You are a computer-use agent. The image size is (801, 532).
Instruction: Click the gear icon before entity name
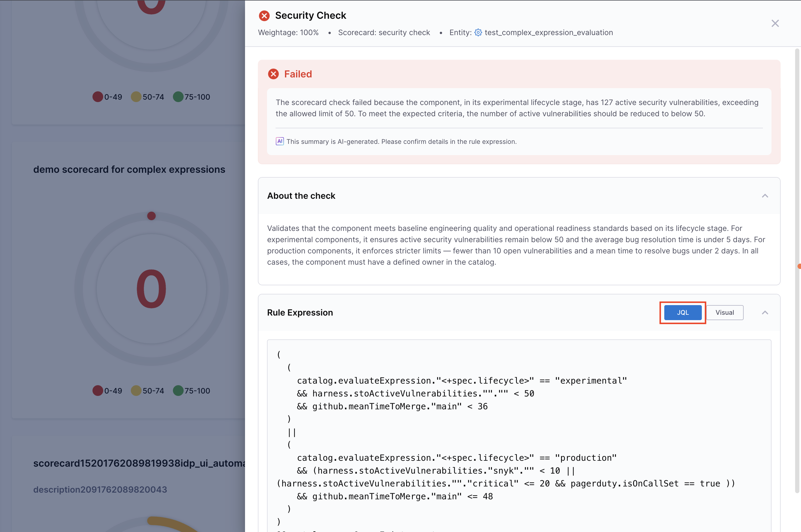[x=478, y=33]
